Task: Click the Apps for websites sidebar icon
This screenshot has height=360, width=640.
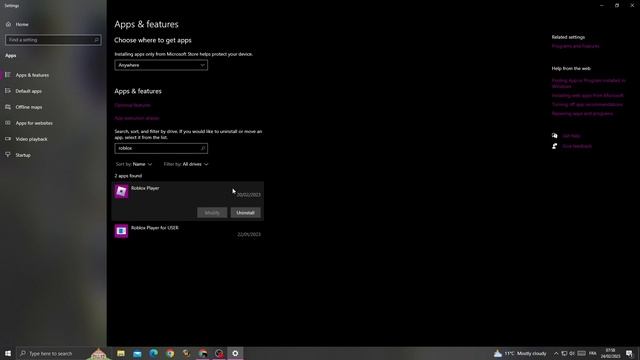Action: pos(8,123)
